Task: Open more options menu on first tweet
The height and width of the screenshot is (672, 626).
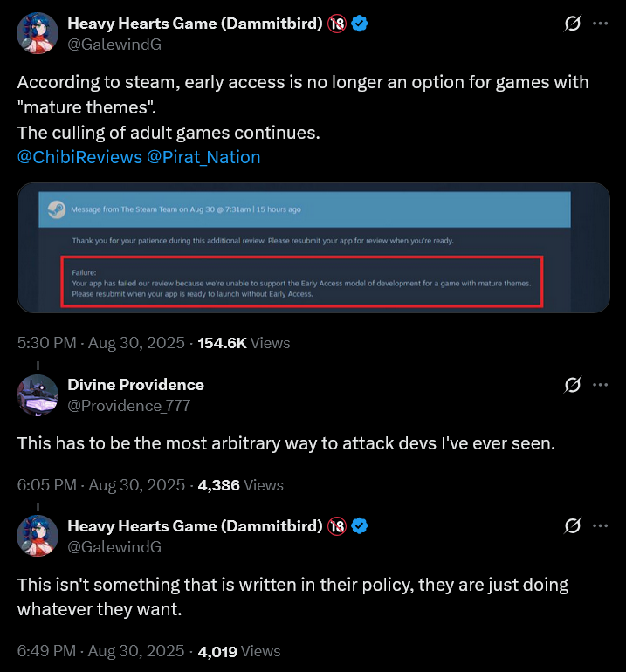Action: (600, 24)
